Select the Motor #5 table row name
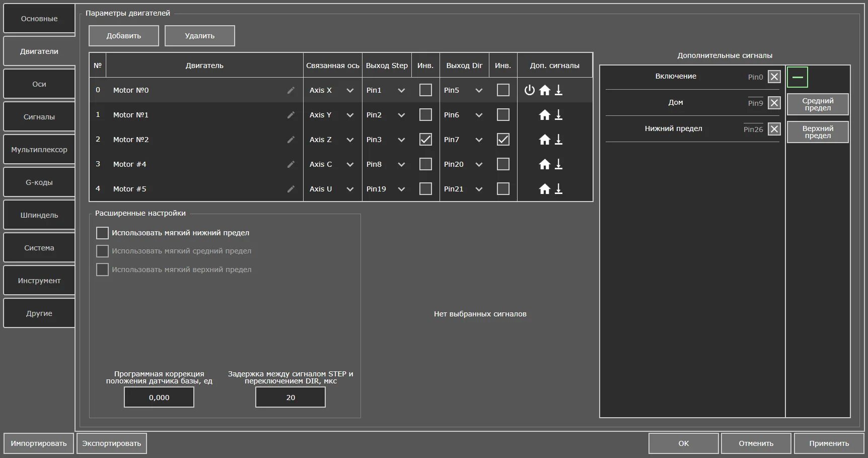Screen dimensions: 868x458 coord(129,189)
